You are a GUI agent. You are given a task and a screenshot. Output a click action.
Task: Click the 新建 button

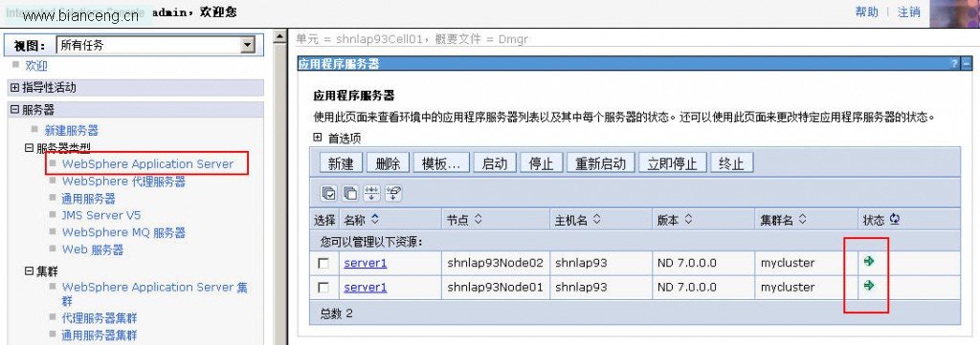[341, 163]
